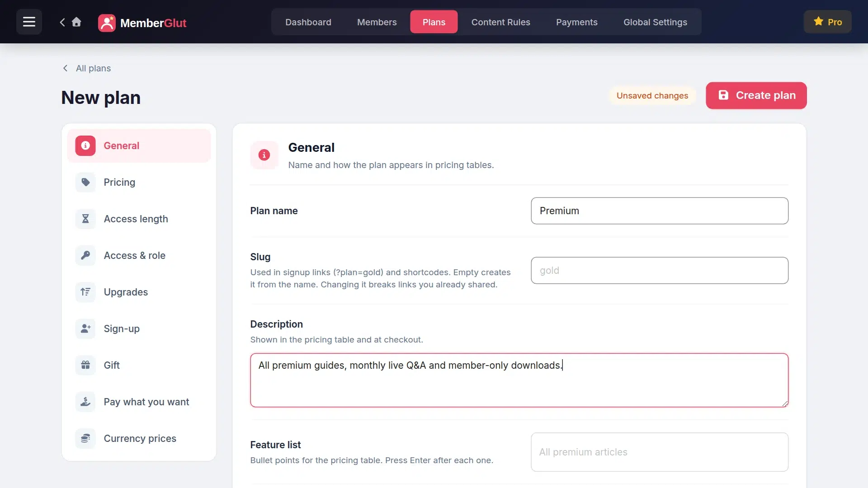Open Sign-up section label

pos(122,328)
